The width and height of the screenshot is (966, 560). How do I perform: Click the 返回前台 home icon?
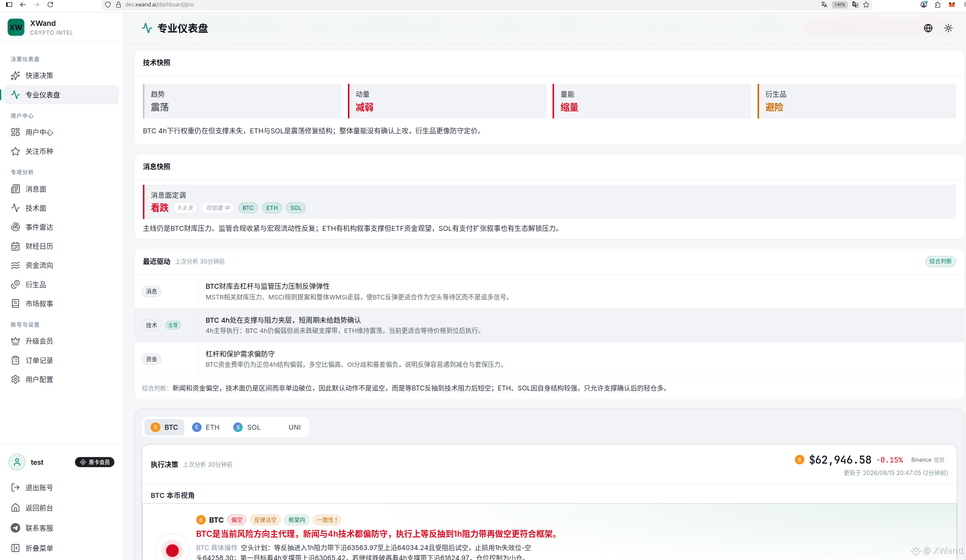15,508
